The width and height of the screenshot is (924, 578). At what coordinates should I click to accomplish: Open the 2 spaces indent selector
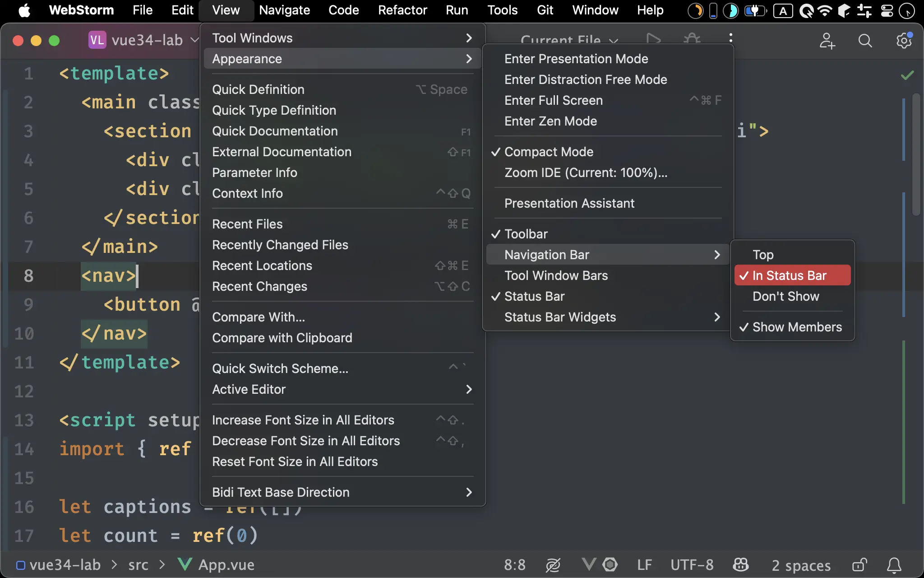[801, 565]
